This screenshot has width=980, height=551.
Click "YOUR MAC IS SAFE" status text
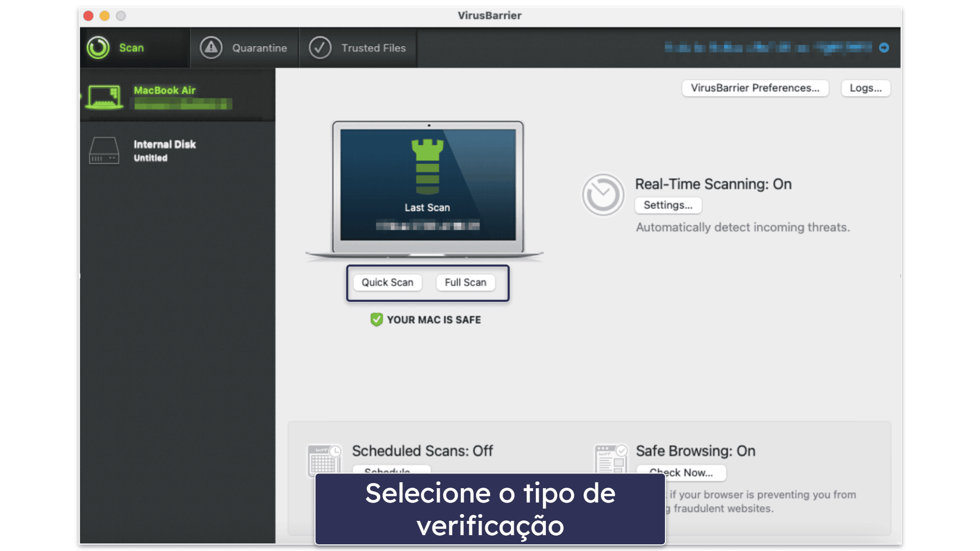pyautogui.click(x=434, y=320)
